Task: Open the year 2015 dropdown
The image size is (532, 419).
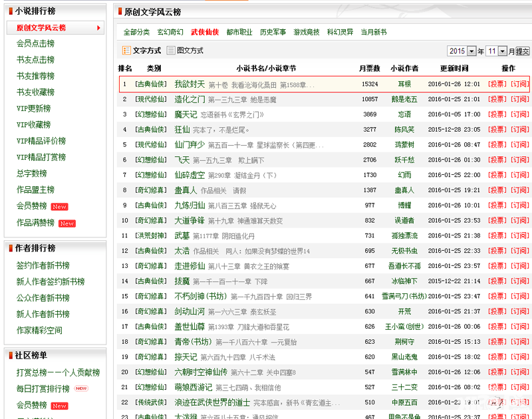Action: point(471,51)
